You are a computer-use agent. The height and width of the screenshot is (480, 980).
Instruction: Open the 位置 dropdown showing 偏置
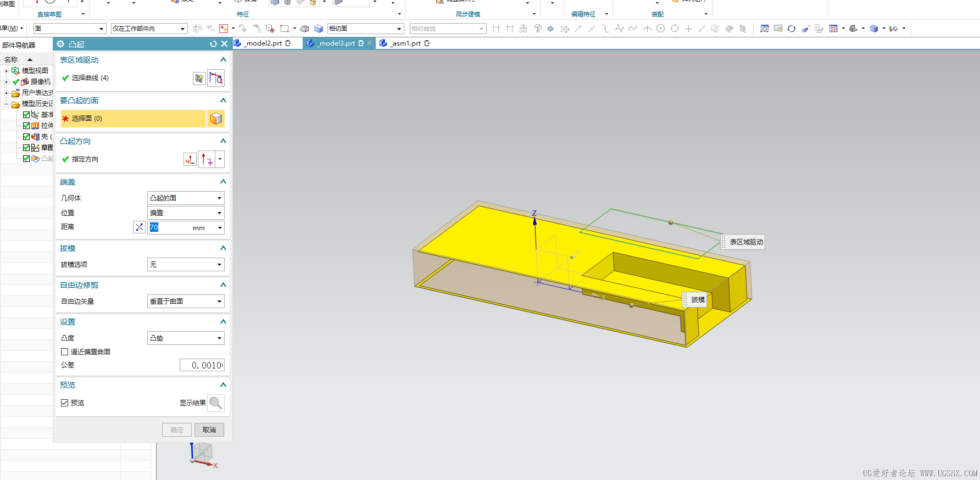click(x=186, y=213)
